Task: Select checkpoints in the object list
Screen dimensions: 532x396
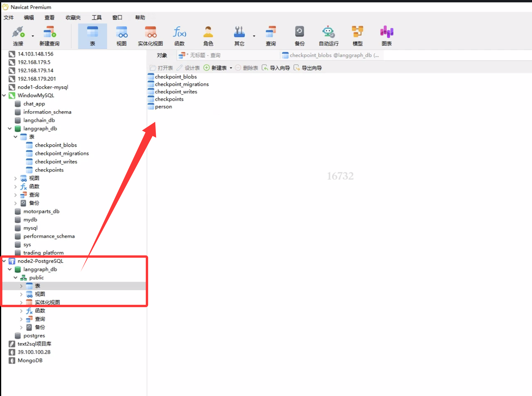Action: 169,99
